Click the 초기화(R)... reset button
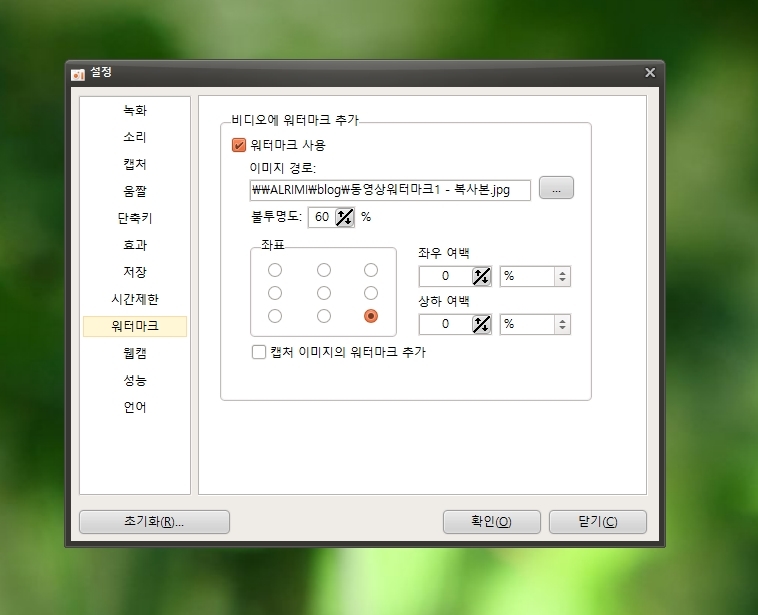This screenshot has width=758, height=615. (x=154, y=522)
